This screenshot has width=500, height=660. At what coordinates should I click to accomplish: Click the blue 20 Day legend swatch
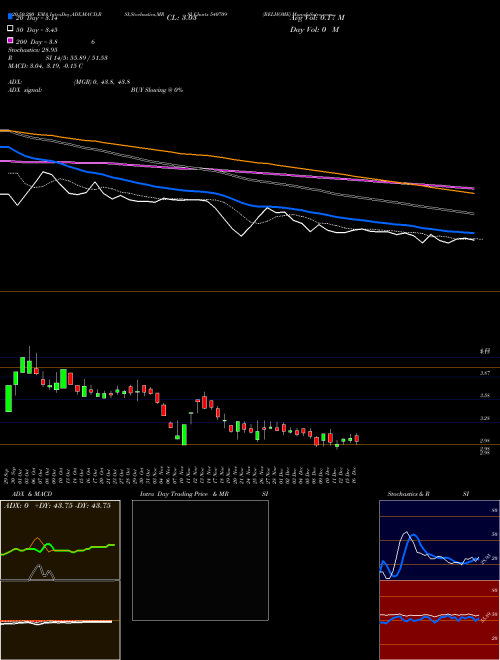point(10,17)
